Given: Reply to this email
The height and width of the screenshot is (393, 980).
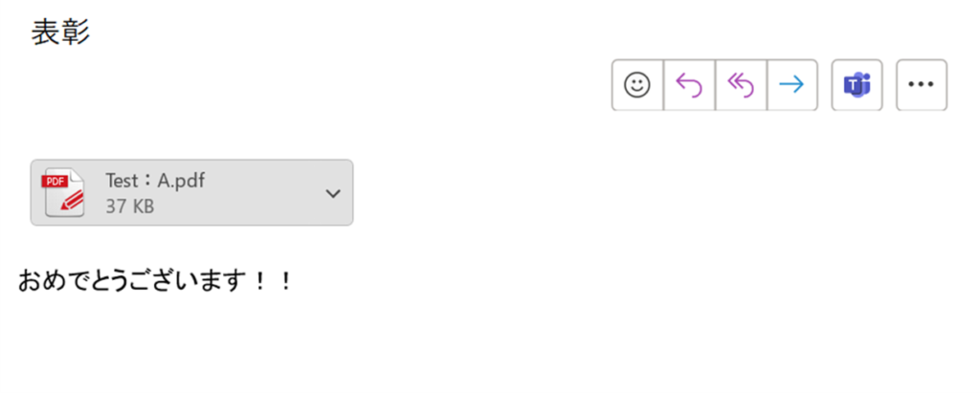Looking at the screenshot, I should coord(689,85).
